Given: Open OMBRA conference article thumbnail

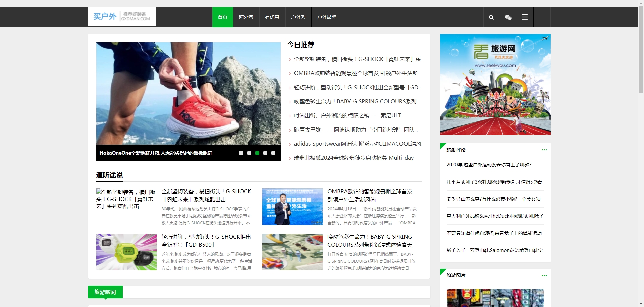Looking at the screenshot, I should 292,207.
